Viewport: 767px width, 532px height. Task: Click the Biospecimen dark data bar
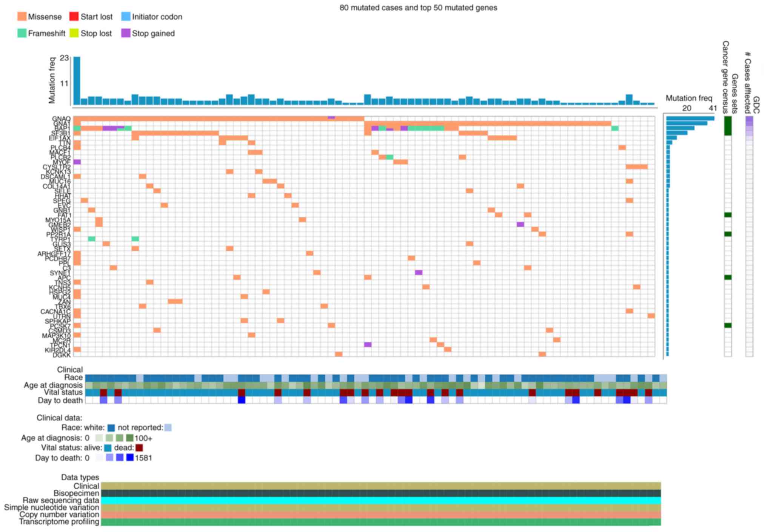pos(380,493)
